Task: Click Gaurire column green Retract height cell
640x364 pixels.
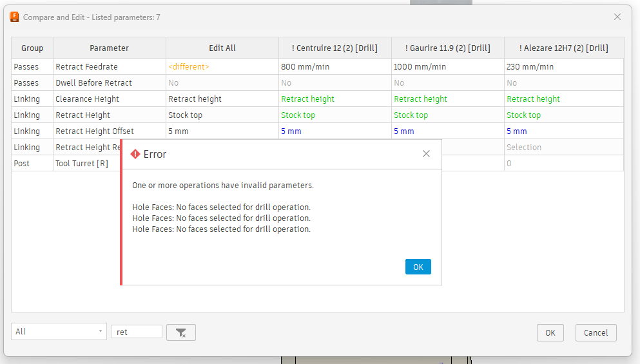Action: (448, 99)
